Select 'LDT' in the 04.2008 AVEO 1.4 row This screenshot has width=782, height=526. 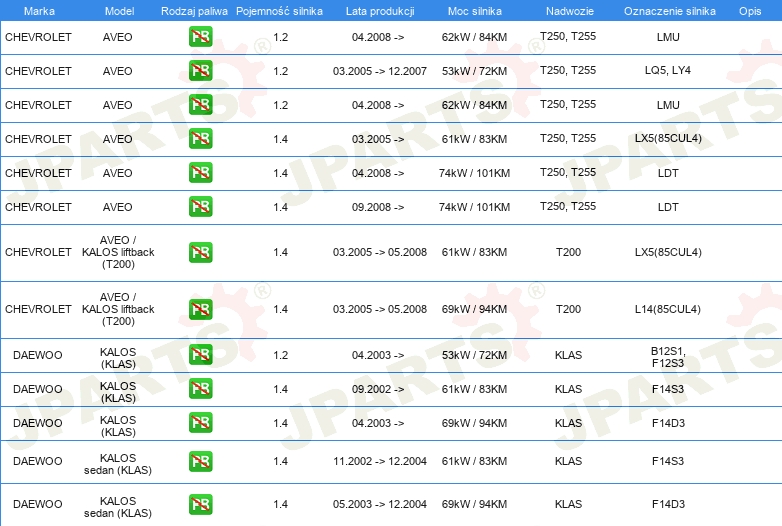pos(668,173)
